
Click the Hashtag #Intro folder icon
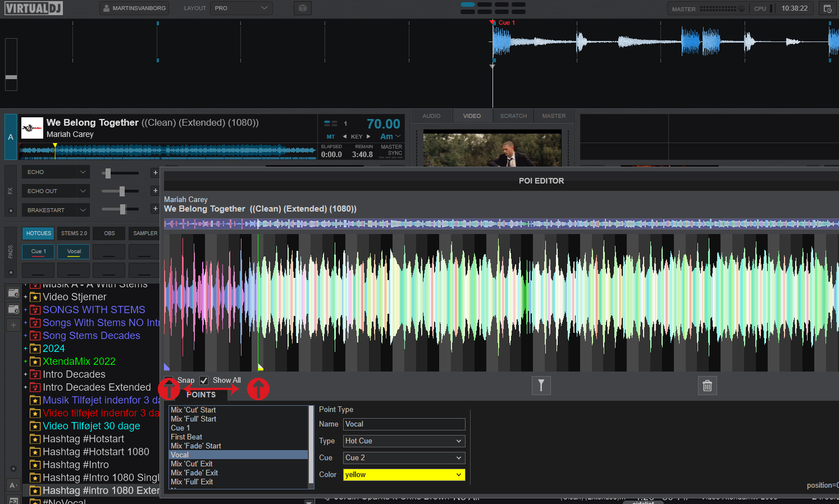(x=35, y=465)
